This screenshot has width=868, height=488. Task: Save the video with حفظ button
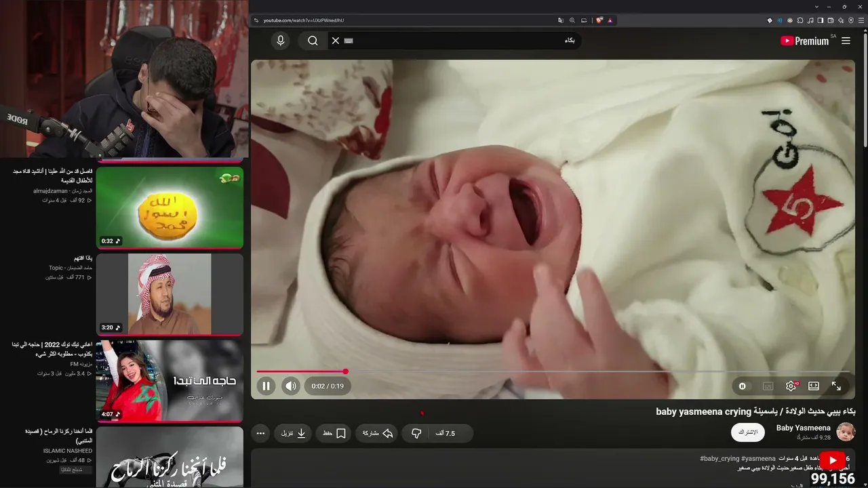(x=334, y=433)
